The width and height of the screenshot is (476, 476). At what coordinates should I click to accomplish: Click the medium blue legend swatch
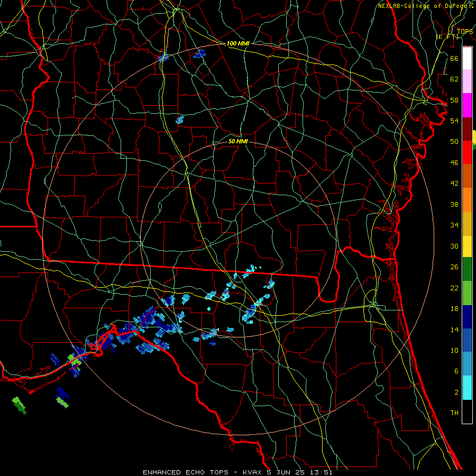[x=467, y=340]
